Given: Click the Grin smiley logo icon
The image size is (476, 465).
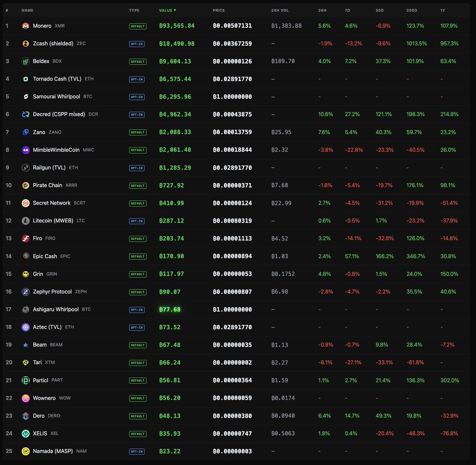Looking at the screenshot, I should [25, 274].
